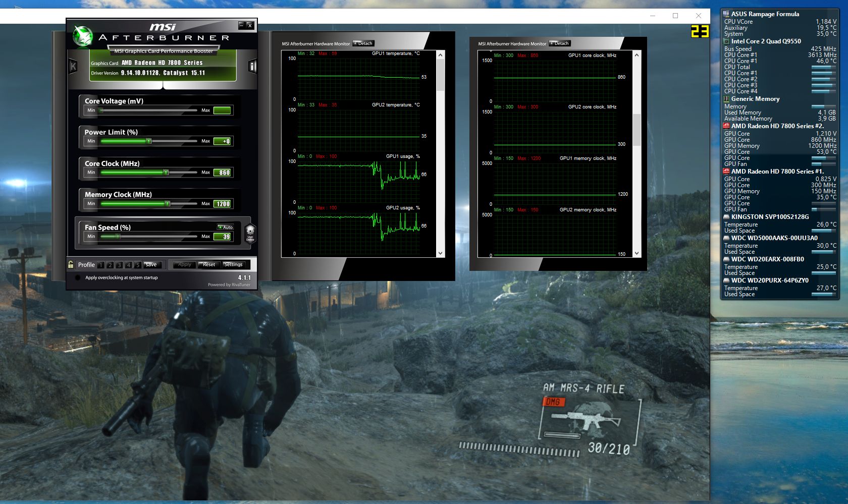
Task: Click the Core Voltage slider track
Action: pos(149,110)
